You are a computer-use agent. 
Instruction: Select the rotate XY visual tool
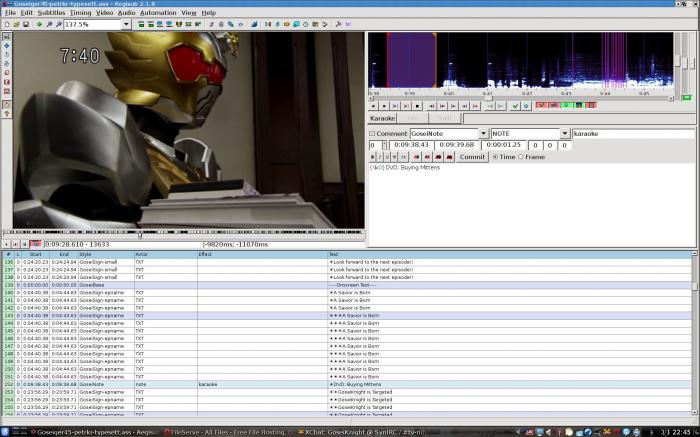click(x=6, y=63)
